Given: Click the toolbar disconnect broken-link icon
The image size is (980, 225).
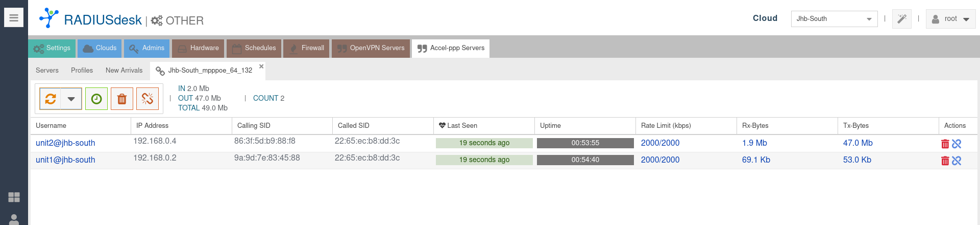Looking at the screenshot, I should pos(148,99).
